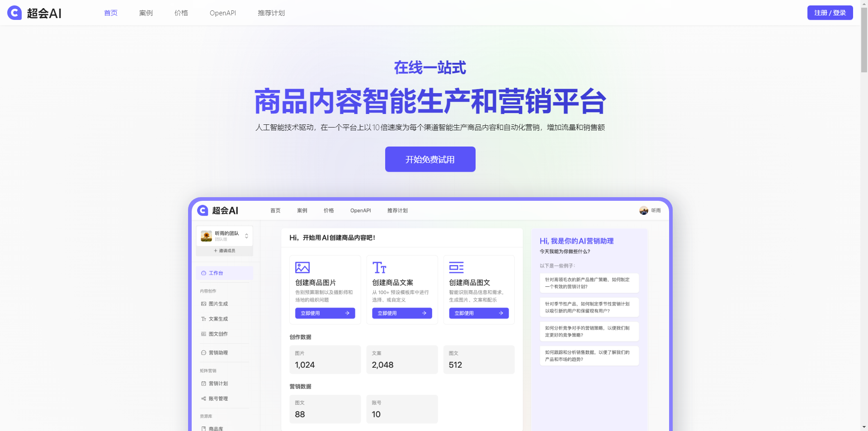868x431 pixels.
Task: Click the 听雨 user avatar
Action: coord(644,210)
